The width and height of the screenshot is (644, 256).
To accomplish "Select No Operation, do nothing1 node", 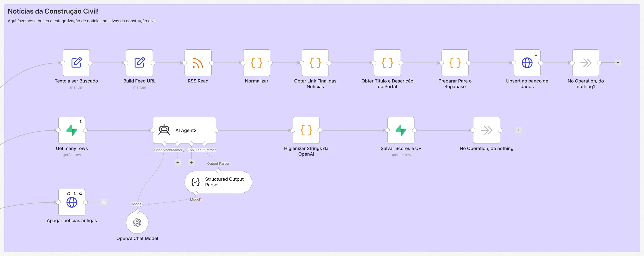I will pyautogui.click(x=586, y=63).
